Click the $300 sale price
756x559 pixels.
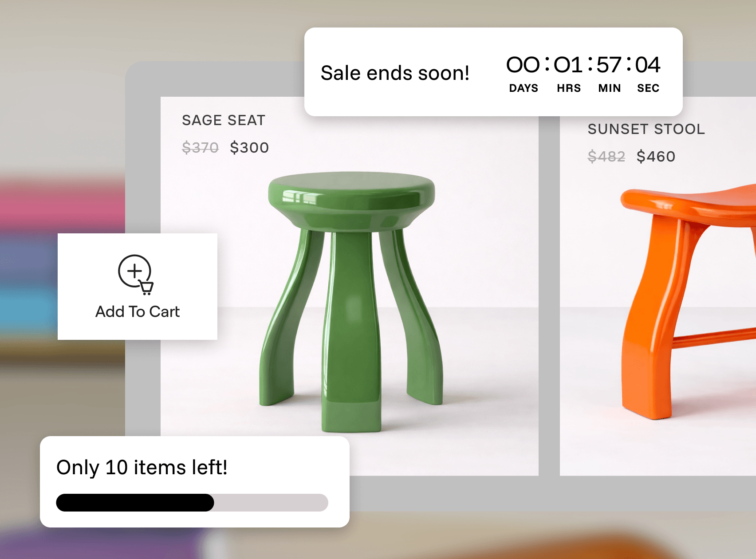249,148
